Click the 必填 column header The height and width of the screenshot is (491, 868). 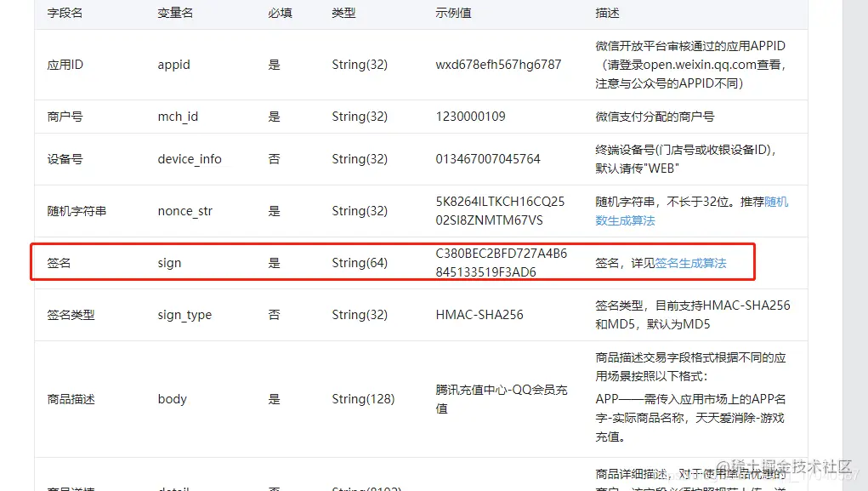coord(280,13)
